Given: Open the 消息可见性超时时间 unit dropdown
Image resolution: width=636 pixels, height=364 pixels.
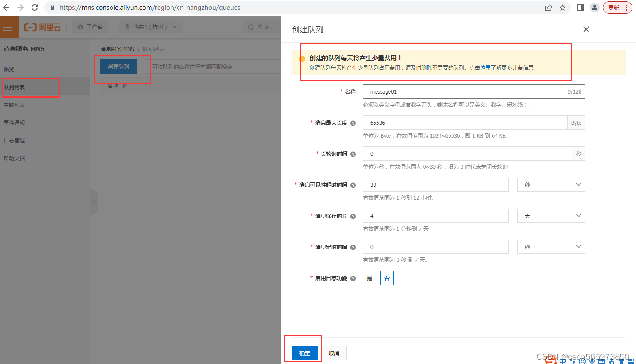Looking at the screenshot, I should click(551, 185).
